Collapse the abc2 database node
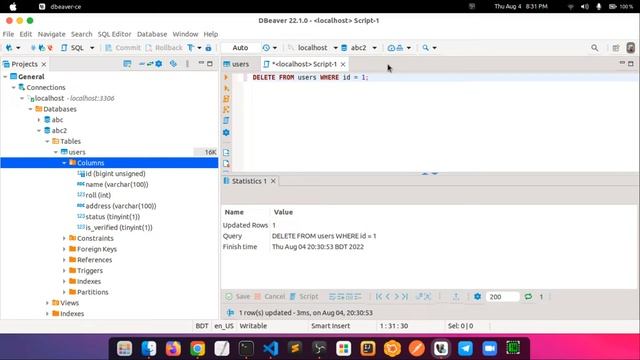The width and height of the screenshot is (640, 360). [x=39, y=131]
